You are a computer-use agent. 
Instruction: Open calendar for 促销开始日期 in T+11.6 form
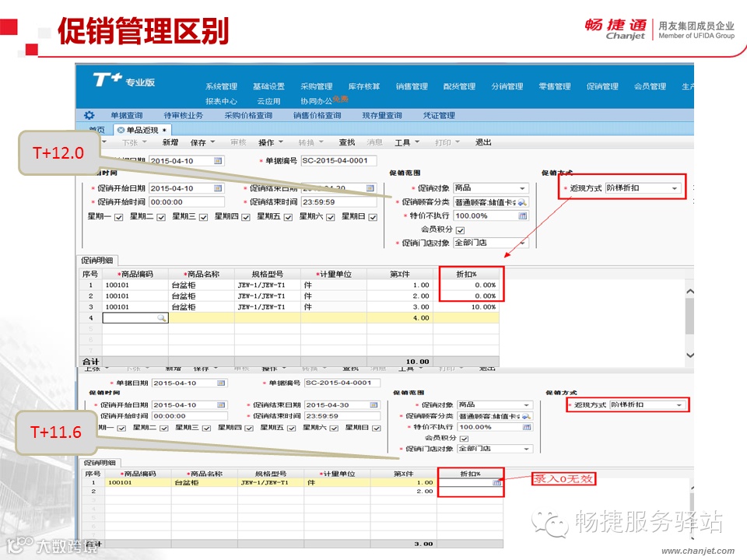click(221, 404)
